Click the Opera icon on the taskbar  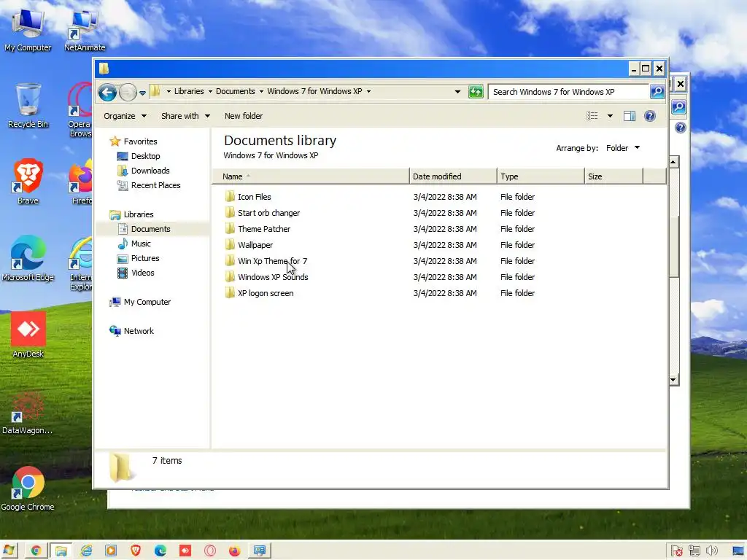(x=210, y=551)
